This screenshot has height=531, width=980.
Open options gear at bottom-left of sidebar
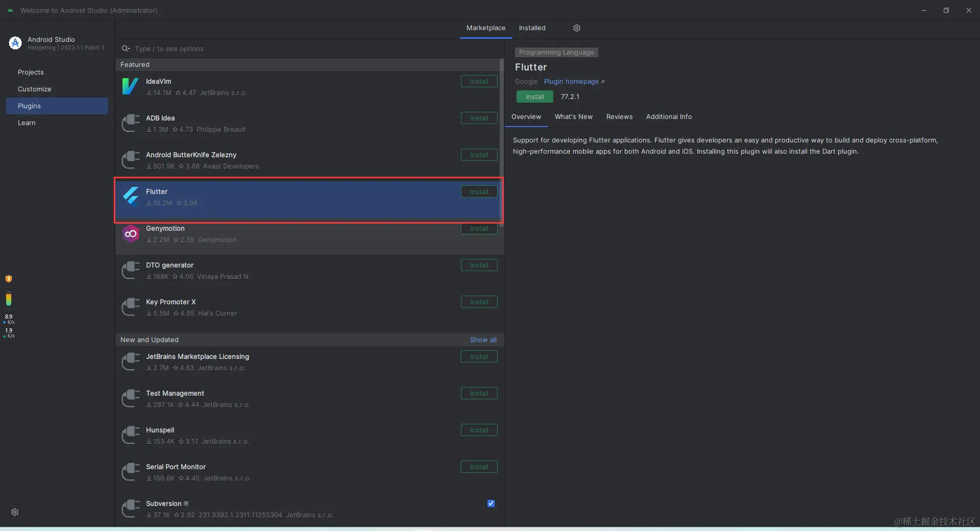pyautogui.click(x=15, y=512)
